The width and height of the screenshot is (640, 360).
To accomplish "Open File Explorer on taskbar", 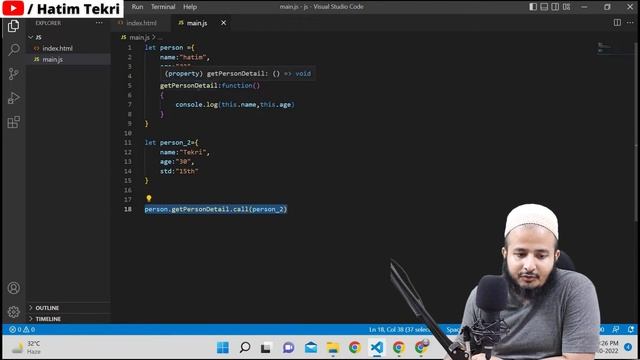I will pyautogui.click(x=333, y=348).
